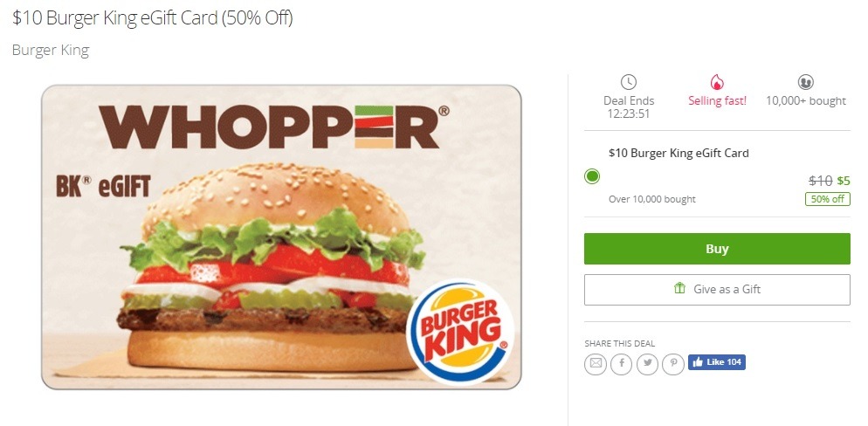Click the $10 Burger King eGift Card option title
Viewport: 868px width, 426px height.
click(679, 154)
